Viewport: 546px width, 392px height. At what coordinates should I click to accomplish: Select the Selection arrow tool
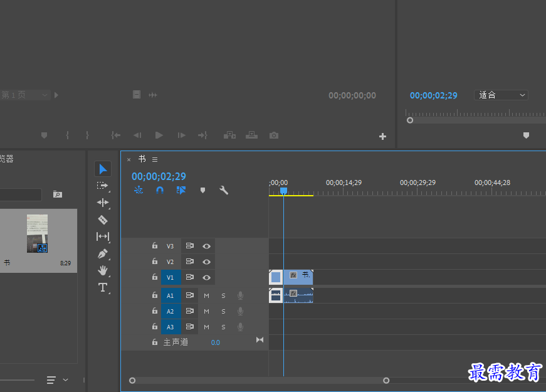(103, 169)
